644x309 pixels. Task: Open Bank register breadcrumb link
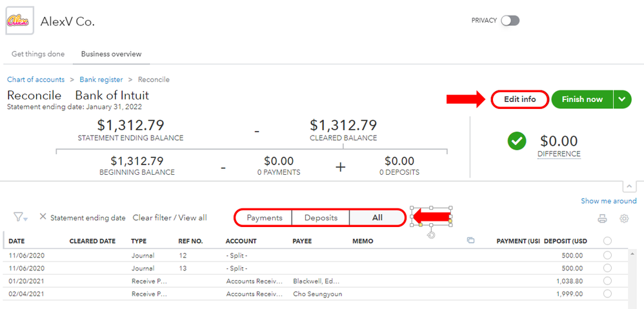[x=101, y=79]
